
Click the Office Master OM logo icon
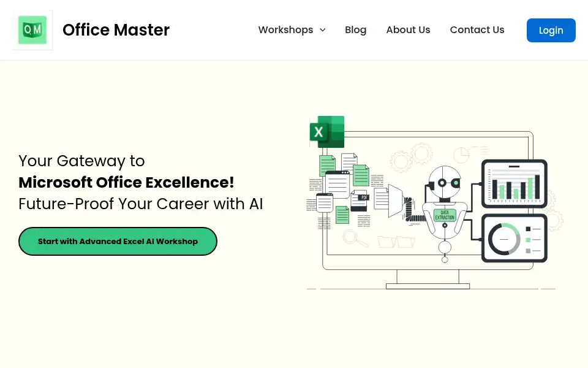coord(32,30)
